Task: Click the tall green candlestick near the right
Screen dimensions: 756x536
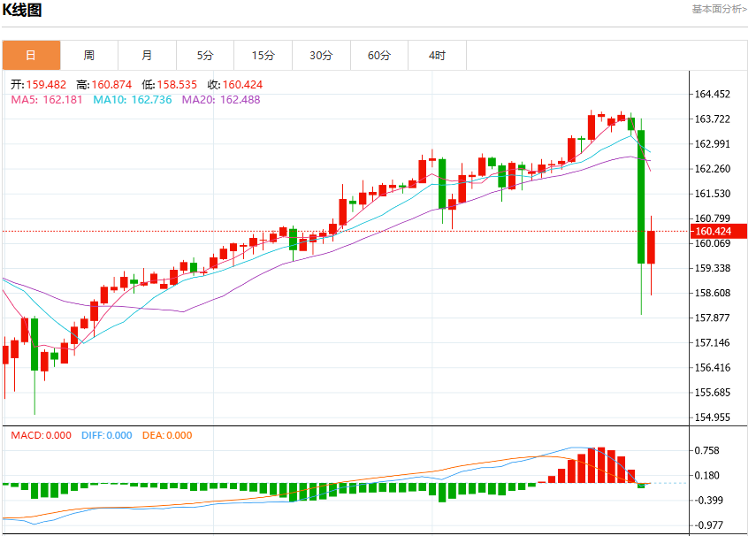Action: tap(641, 197)
